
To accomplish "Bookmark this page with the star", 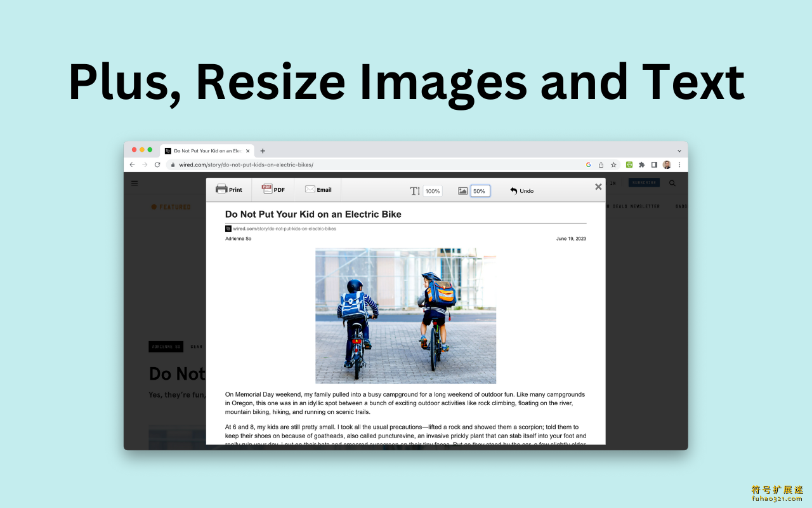I will [613, 164].
